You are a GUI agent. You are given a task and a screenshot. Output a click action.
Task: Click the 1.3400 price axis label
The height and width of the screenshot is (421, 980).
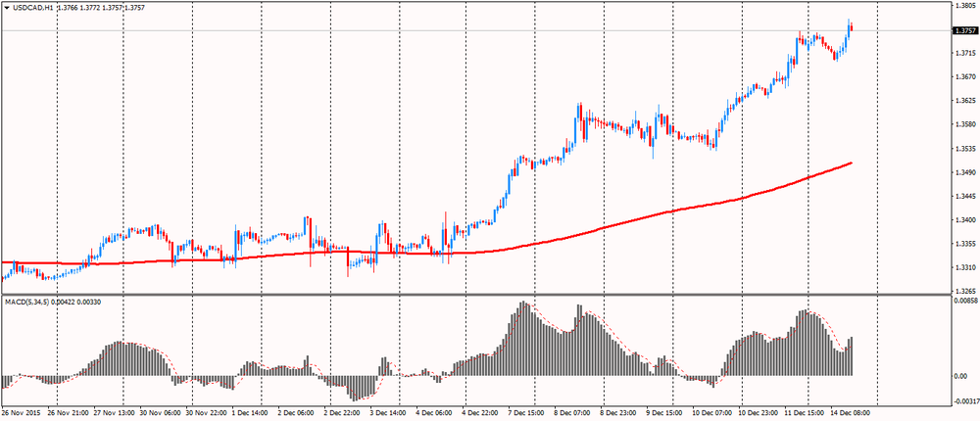tap(964, 220)
